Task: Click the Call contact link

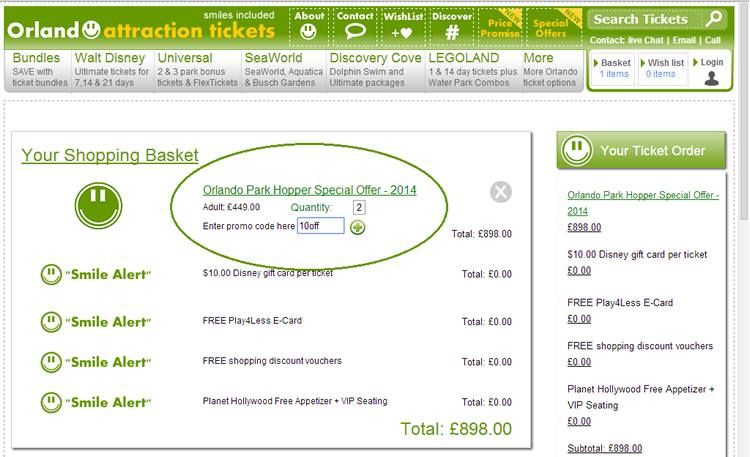Action: click(713, 40)
